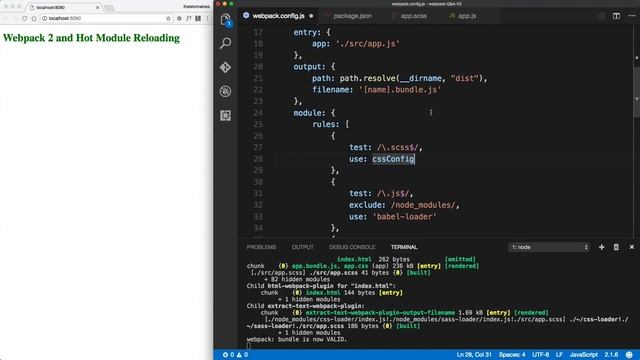This screenshot has width=640, height=360.
Task: Click the bookmarks-style extension icon in browser
Action: click(198, 18)
